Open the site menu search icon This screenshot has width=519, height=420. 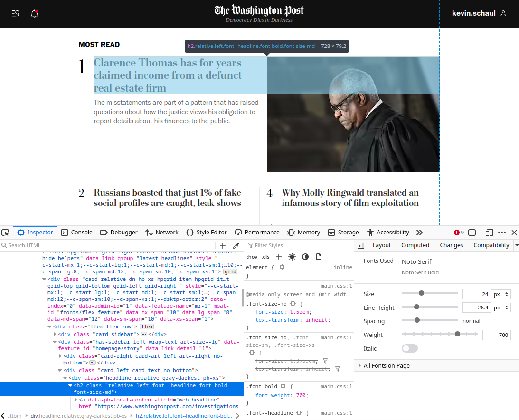click(16, 13)
